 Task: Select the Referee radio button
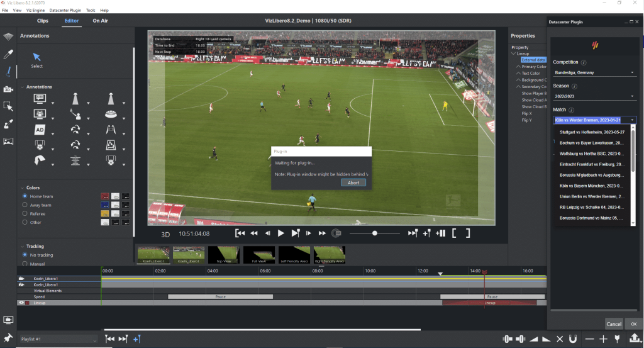[x=25, y=213]
